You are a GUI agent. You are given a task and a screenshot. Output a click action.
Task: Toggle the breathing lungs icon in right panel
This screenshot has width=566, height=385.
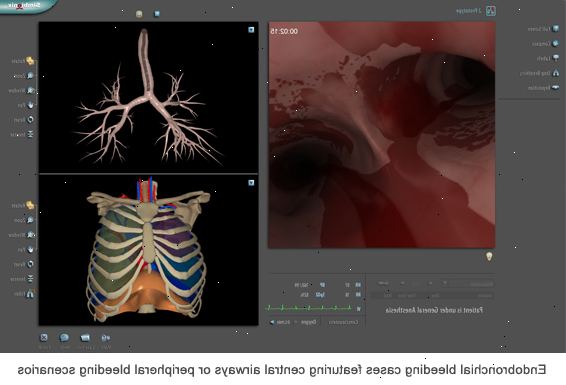tap(556, 73)
